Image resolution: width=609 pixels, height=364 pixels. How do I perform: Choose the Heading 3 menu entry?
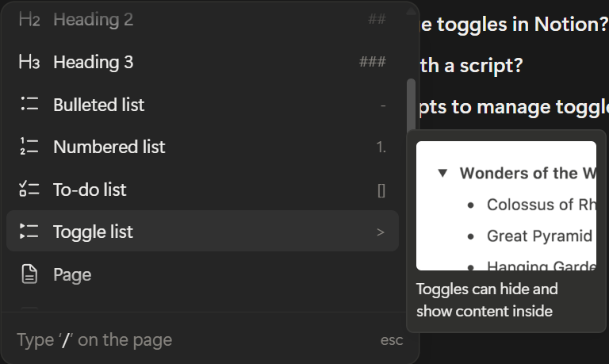93,62
